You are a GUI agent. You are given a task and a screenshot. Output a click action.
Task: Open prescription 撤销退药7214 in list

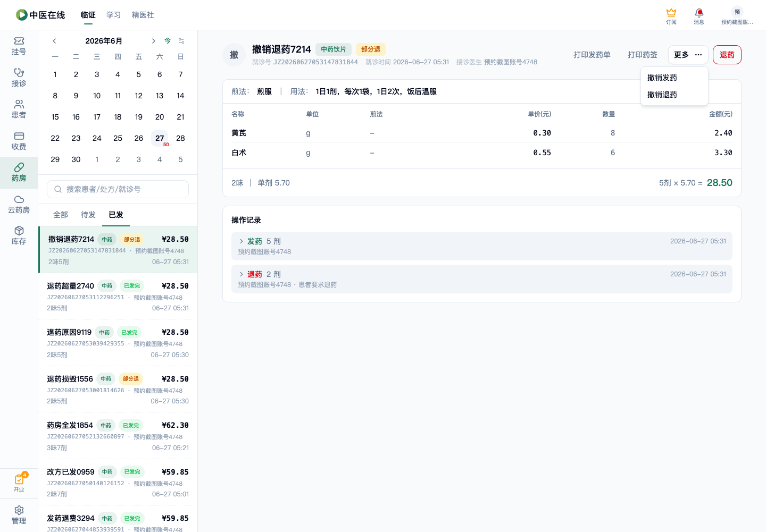118,250
